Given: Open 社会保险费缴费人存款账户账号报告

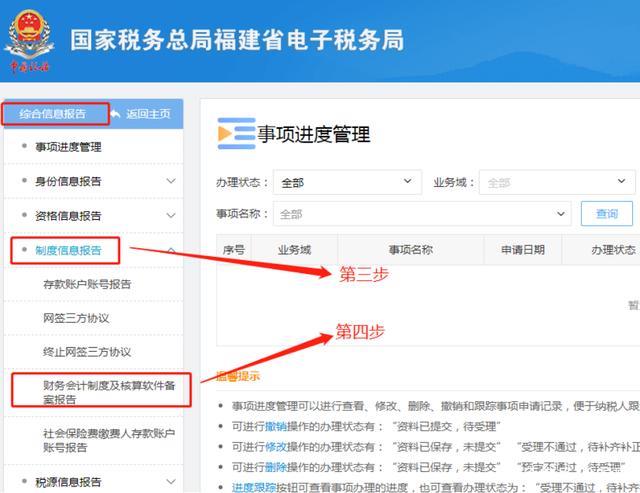Looking at the screenshot, I should (x=108, y=441).
